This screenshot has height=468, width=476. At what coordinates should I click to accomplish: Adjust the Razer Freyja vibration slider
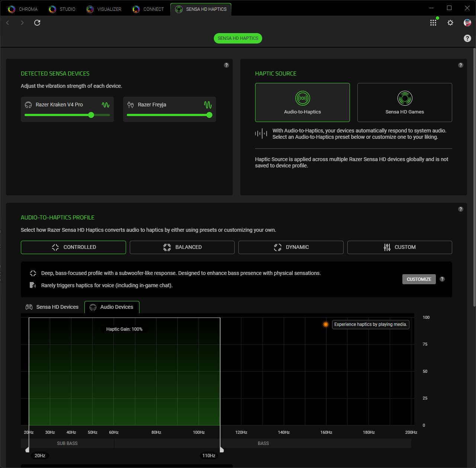170,115
